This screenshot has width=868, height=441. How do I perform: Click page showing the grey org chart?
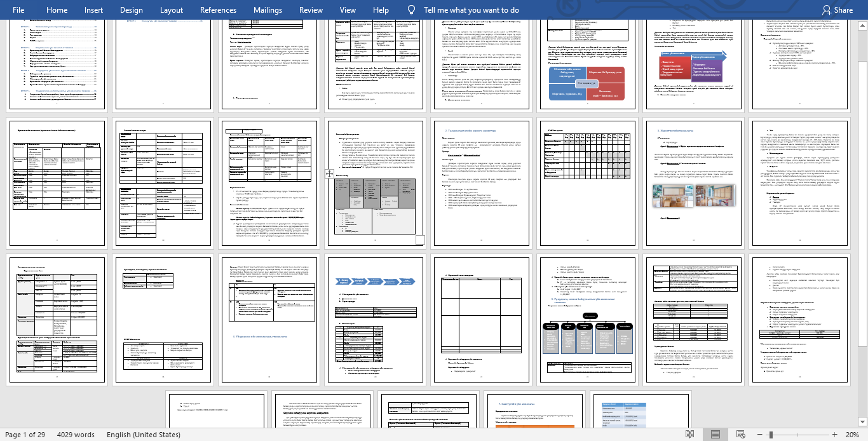587,320
